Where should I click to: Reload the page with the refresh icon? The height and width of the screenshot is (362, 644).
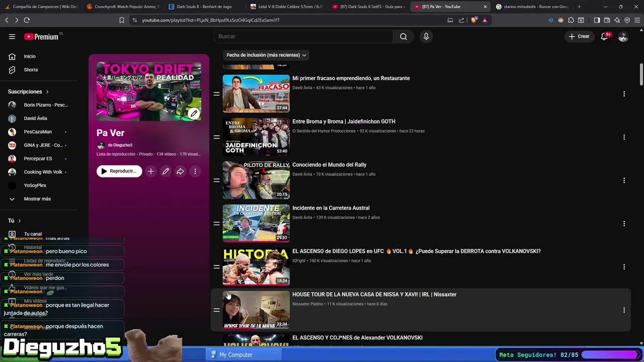27,20
